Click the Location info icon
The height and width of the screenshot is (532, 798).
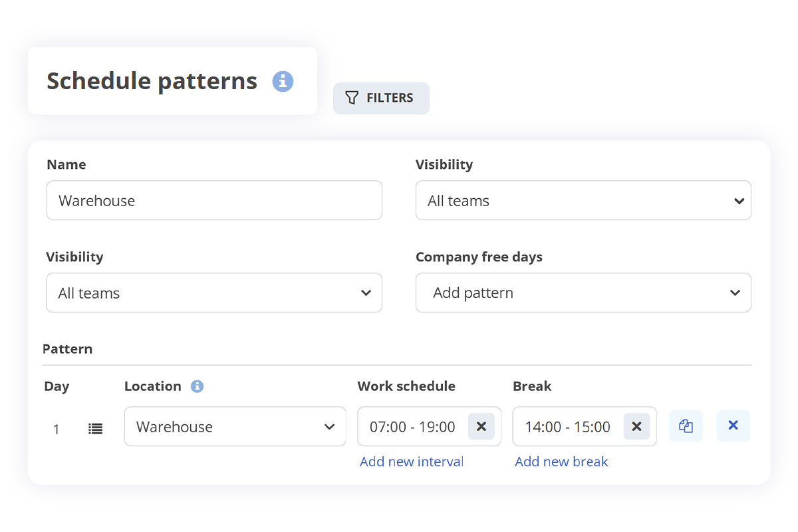pyautogui.click(x=197, y=386)
